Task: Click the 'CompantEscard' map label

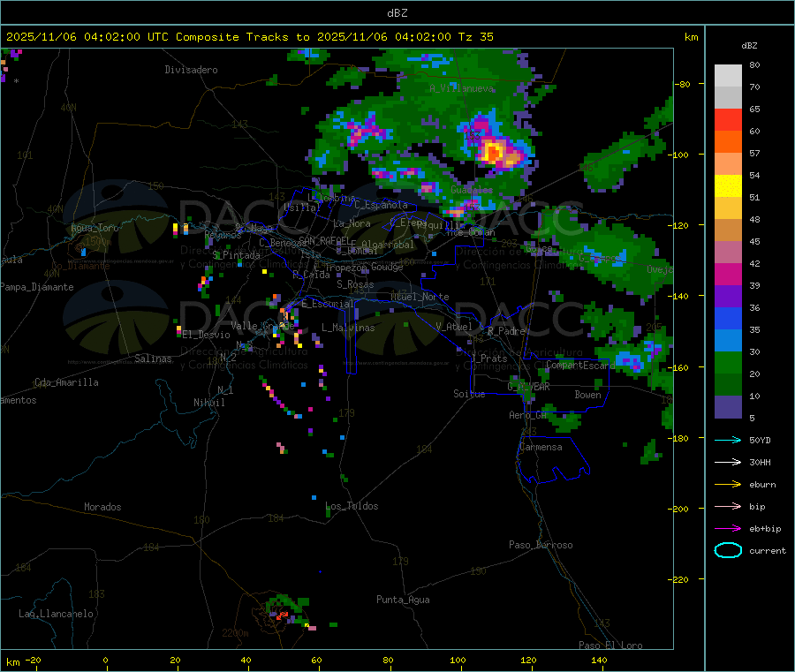Action: pos(580,365)
